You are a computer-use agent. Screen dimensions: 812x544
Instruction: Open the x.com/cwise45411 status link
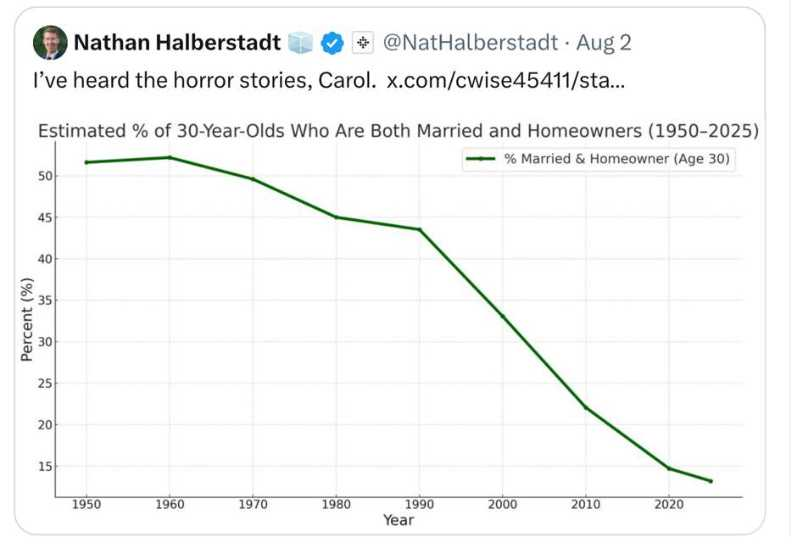coord(505,80)
